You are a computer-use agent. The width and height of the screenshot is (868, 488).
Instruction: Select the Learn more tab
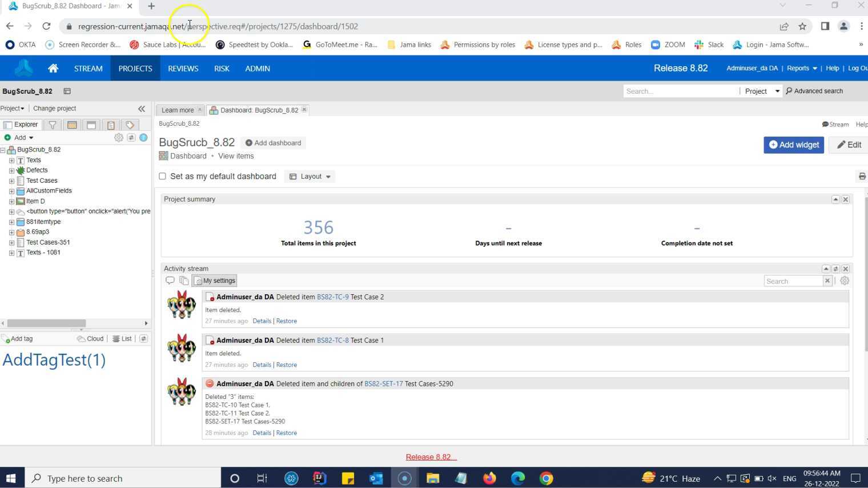tap(176, 110)
